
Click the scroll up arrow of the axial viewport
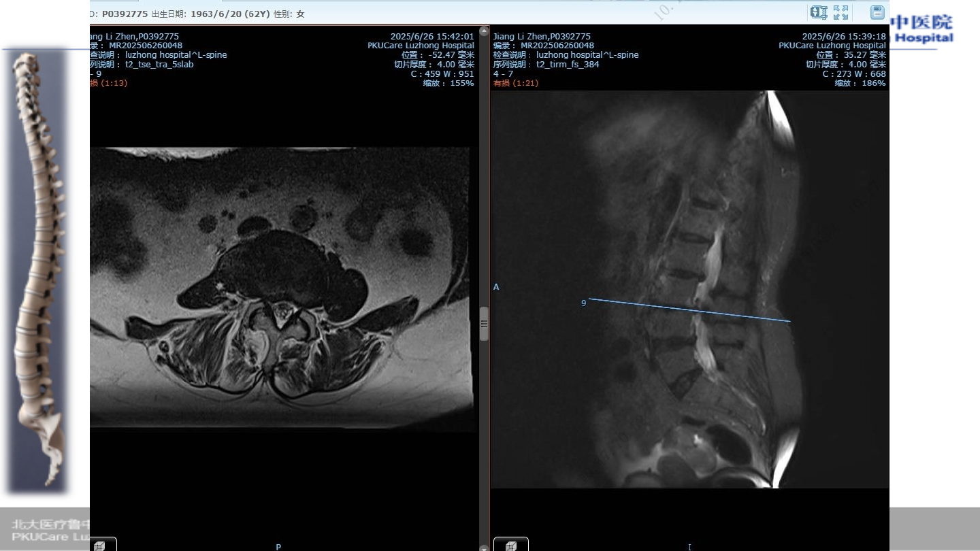484,31
